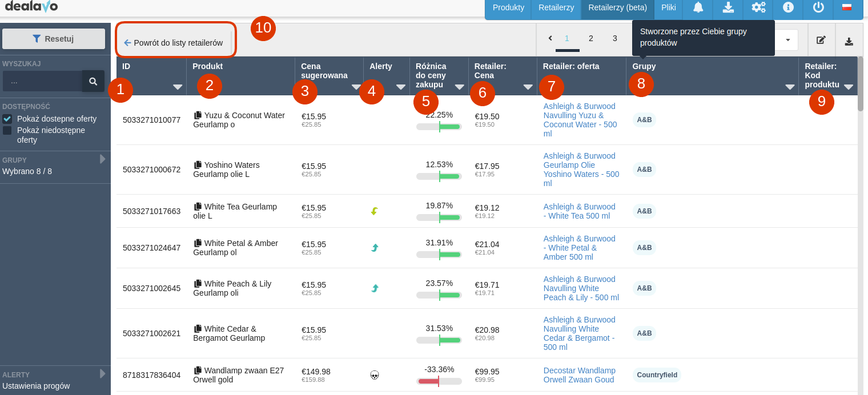Click 'Wybrano 8 / 8' groups text

tap(27, 171)
